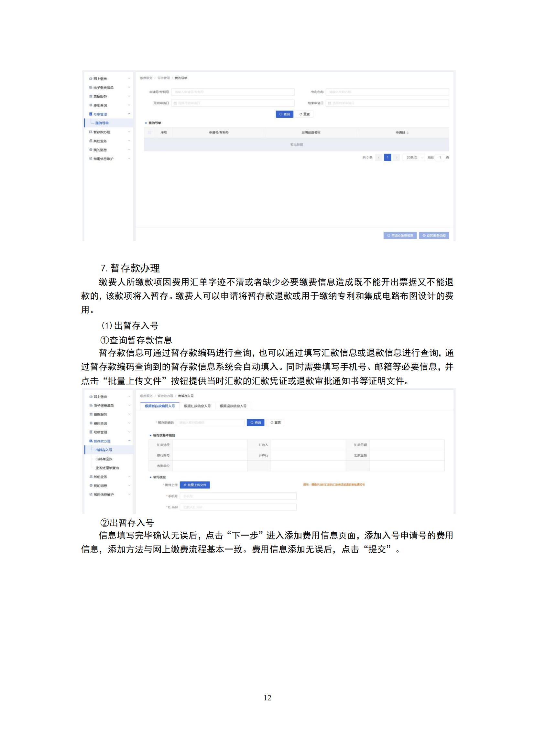Screen dimensions: 535x756
Task: Click 设置缴费提醒 button
Action: coord(434,236)
